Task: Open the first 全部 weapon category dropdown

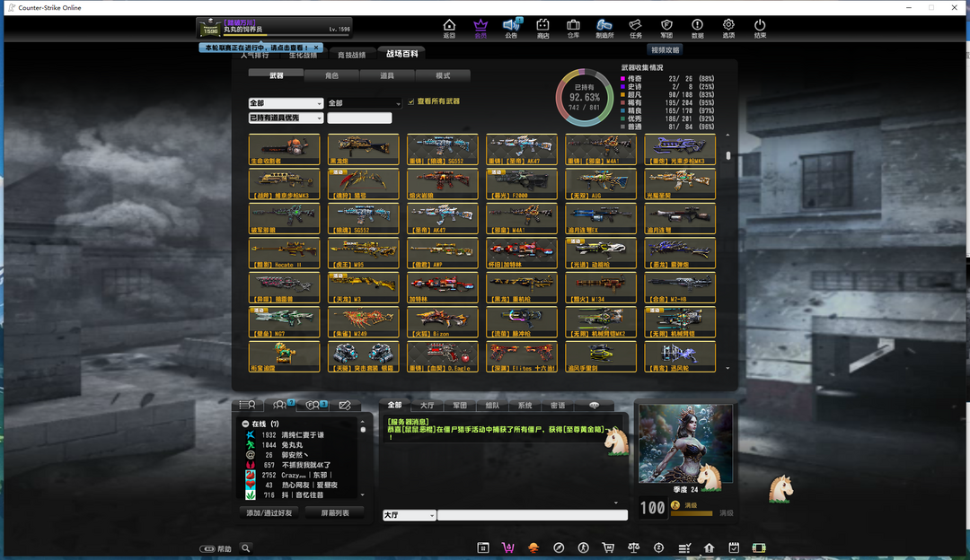Action: pos(286,103)
